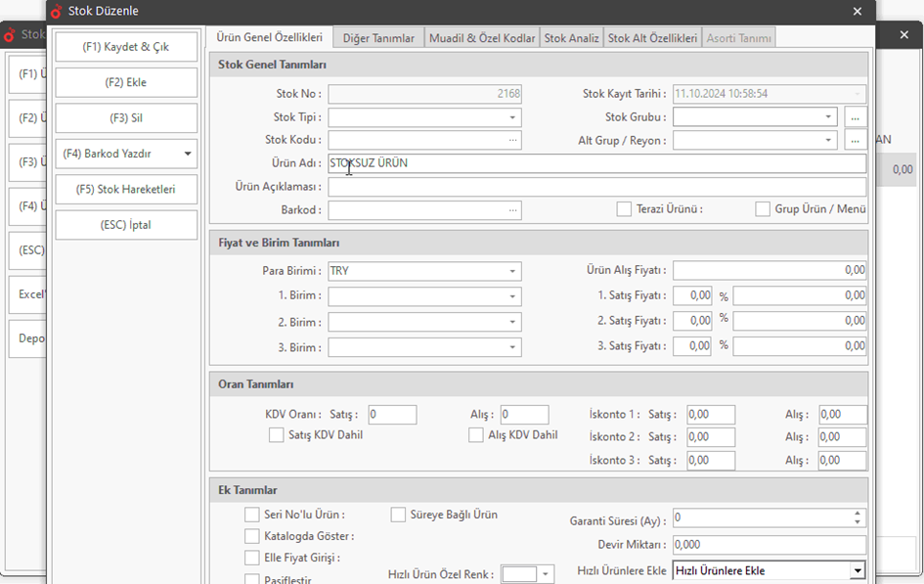Open Barkod field ellipsis lookup
Image resolution: width=924 pixels, height=584 pixels.
(512, 210)
